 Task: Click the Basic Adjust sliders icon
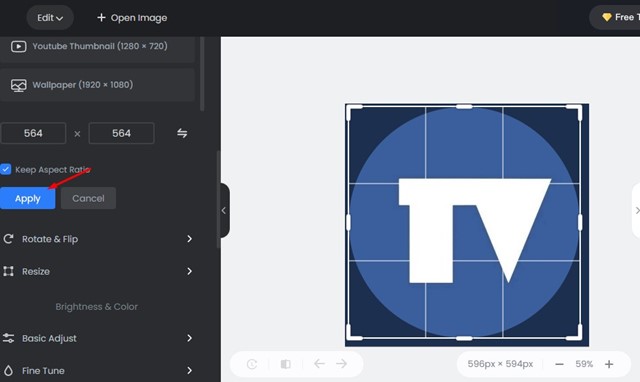8,338
